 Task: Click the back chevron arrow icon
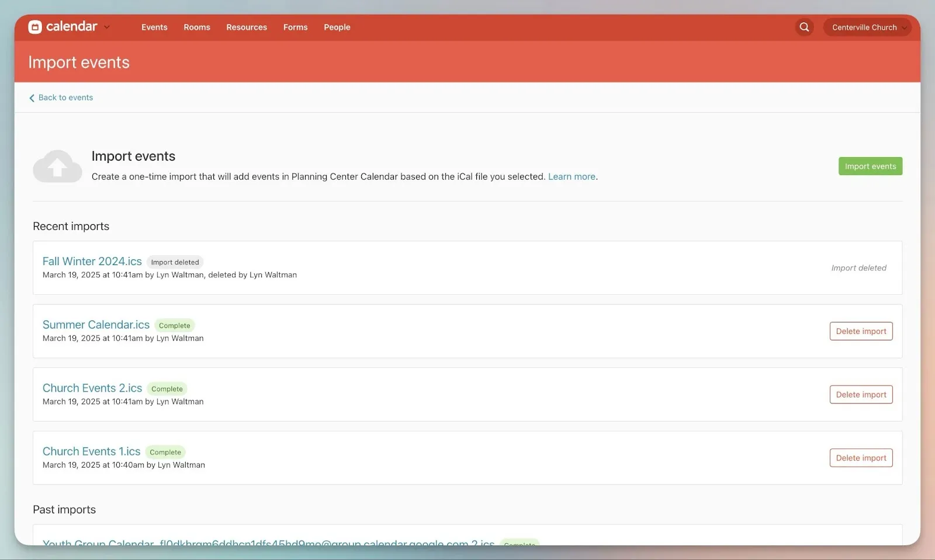point(32,98)
